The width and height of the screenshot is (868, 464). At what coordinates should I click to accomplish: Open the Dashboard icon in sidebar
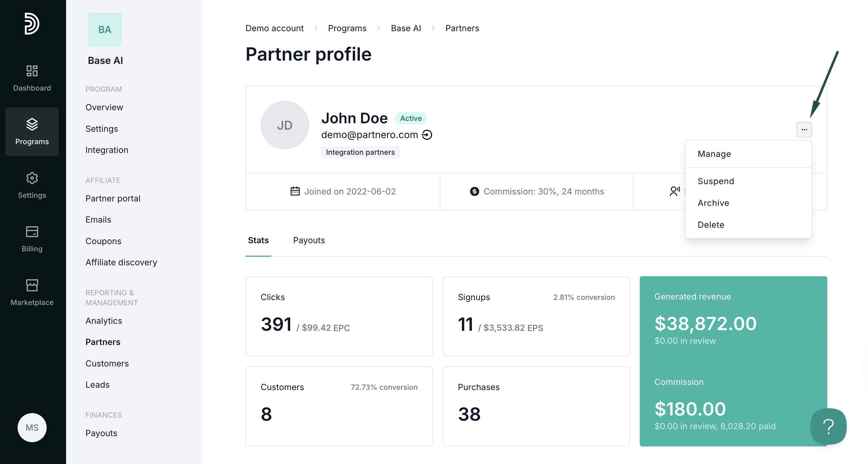click(x=32, y=71)
